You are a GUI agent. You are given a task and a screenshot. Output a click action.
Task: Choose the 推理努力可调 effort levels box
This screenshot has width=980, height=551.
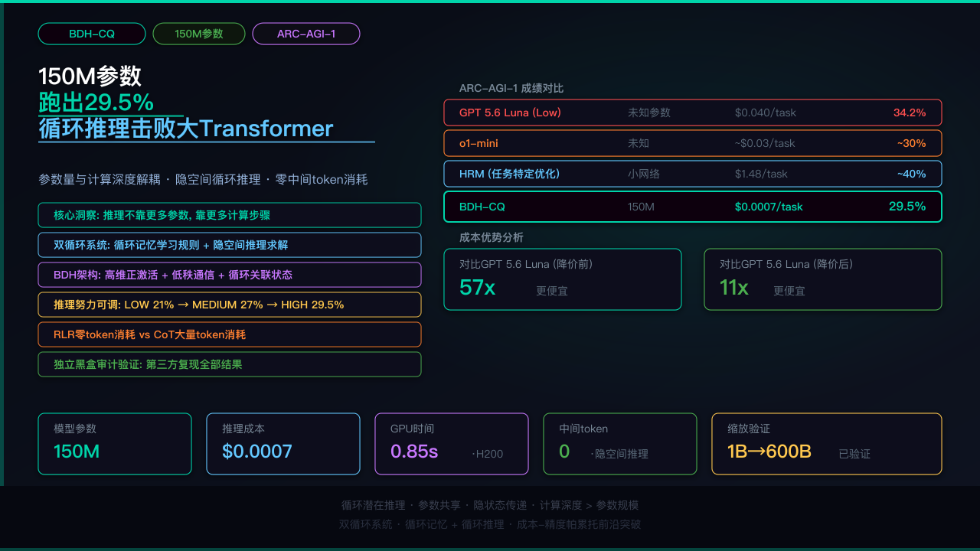tap(230, 305)
